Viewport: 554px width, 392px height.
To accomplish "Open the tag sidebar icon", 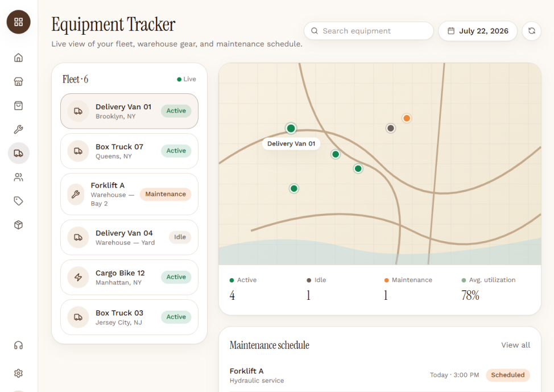I will coord(18,201).
